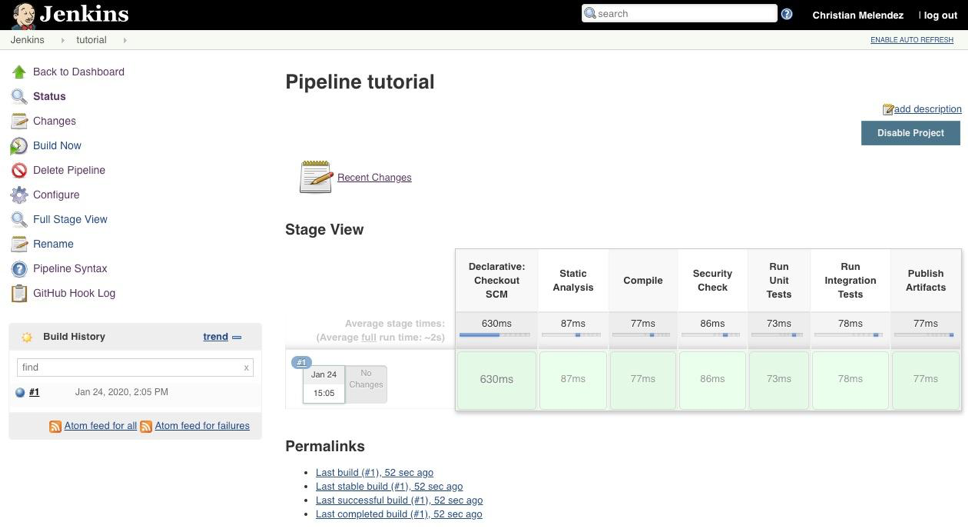Click the GitHub Hook Log clipboard icon
The width and height of the screenshot is (968, 527).
19,293
